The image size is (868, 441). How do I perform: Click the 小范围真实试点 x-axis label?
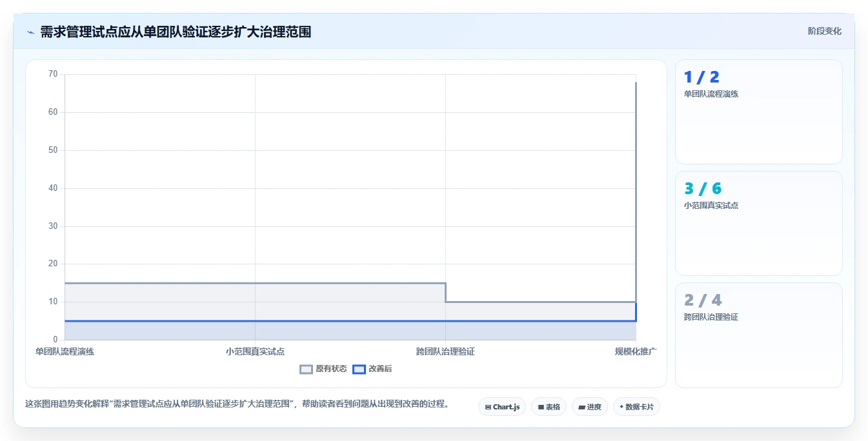click(x=255, y=351)
